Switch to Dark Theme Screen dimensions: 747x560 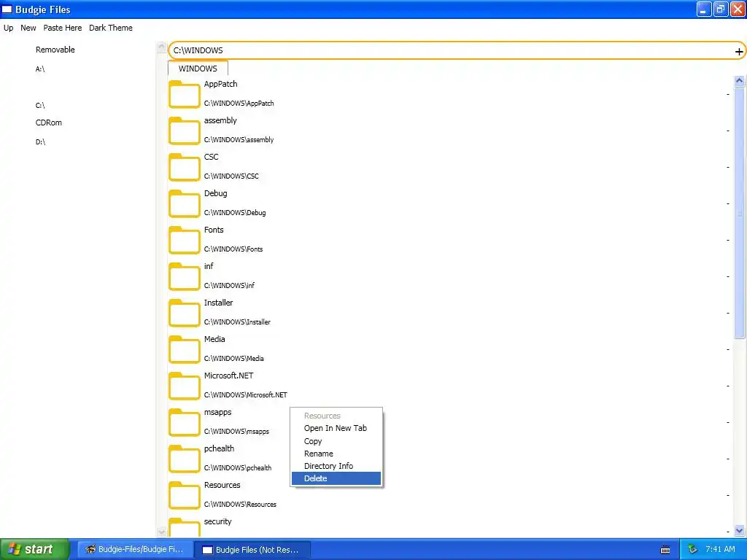[111, 28]
